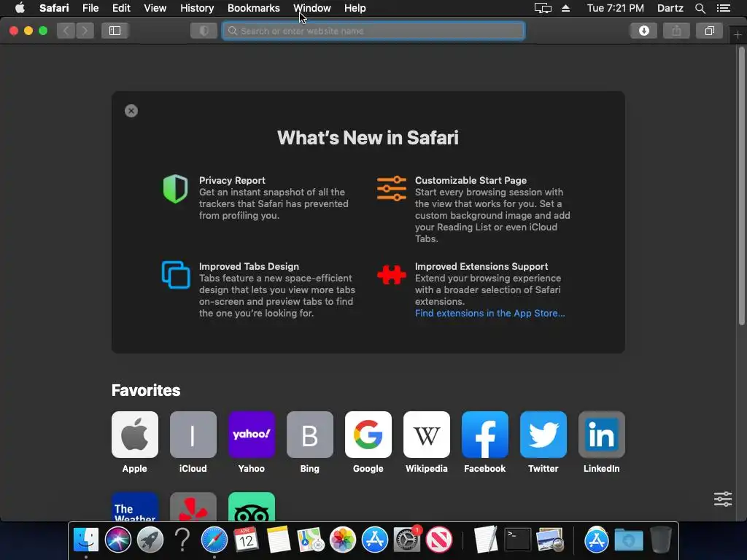Open Spotlight search in menu bar
Image resolution: width=747 pixels, height=560 pixels.
(x=700, y=8)
